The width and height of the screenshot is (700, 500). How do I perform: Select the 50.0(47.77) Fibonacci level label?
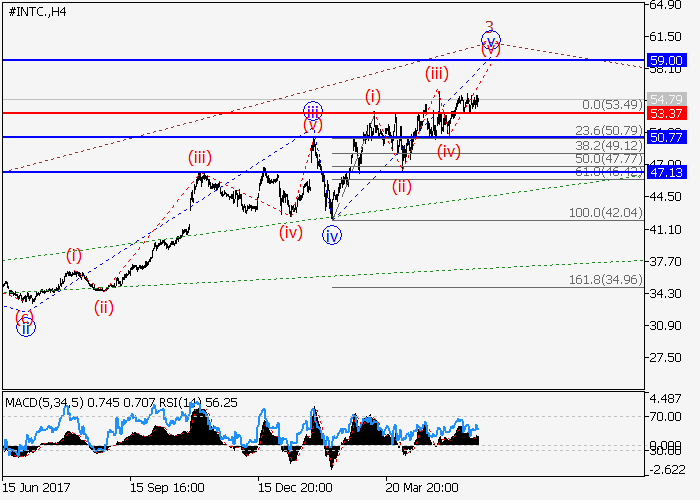(608, 159)
